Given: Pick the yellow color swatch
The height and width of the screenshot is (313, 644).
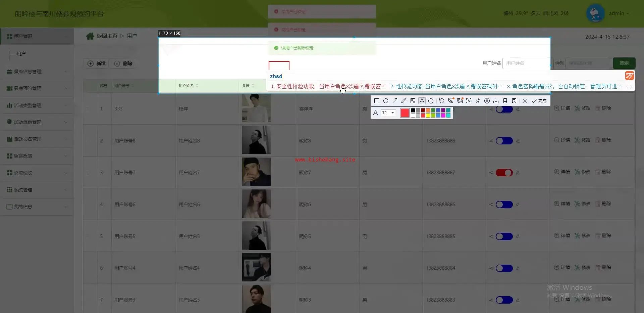Looking at the screenshot, I should (x=428, y=115).
